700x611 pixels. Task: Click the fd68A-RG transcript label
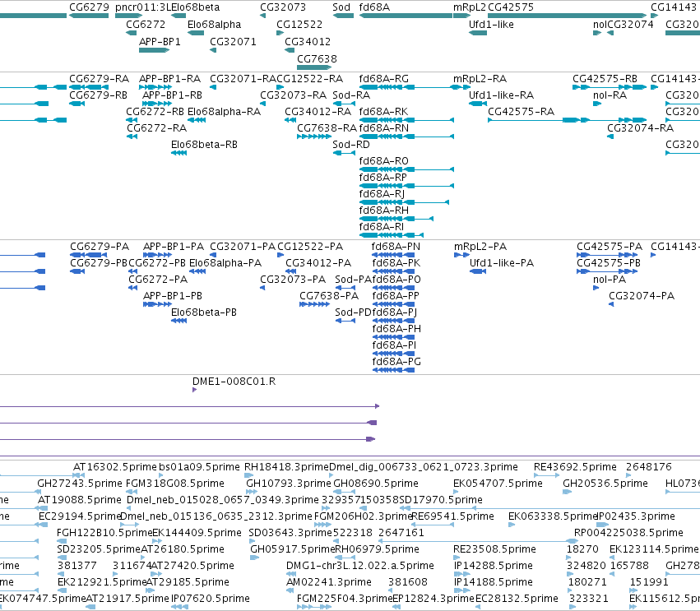click(384, 79)
